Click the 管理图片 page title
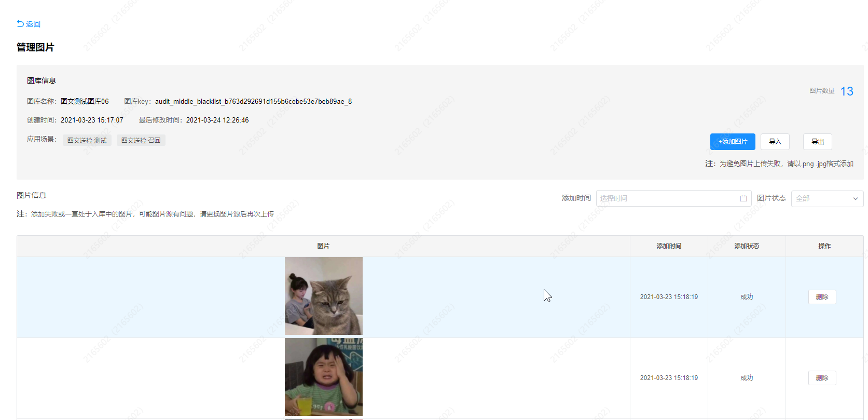The image size is (868, 420). pyautogui.click(x=35, y=48)
